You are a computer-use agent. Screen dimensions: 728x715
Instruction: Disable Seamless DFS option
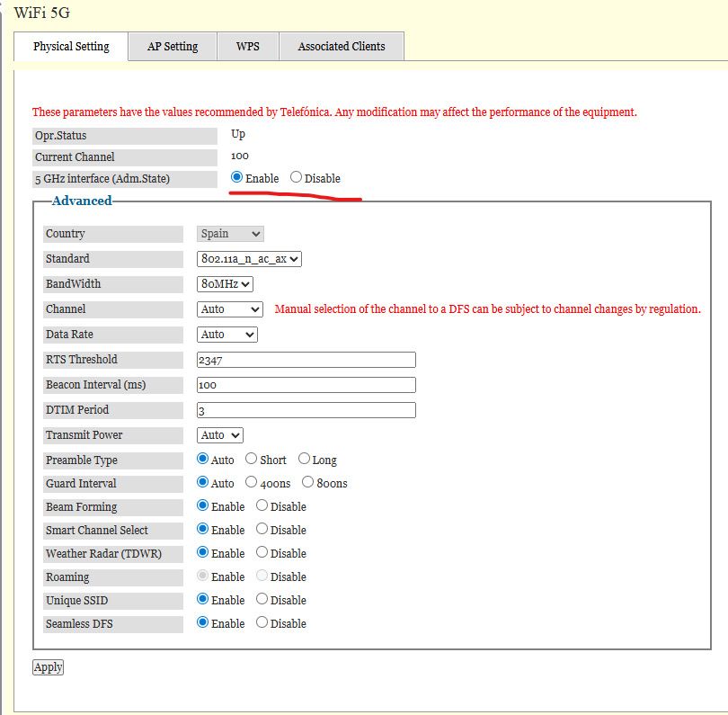(262, 623)
